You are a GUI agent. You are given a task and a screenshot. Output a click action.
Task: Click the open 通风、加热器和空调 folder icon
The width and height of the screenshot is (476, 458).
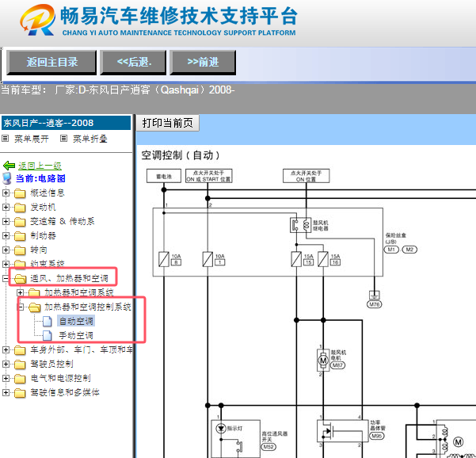(20, 278)
